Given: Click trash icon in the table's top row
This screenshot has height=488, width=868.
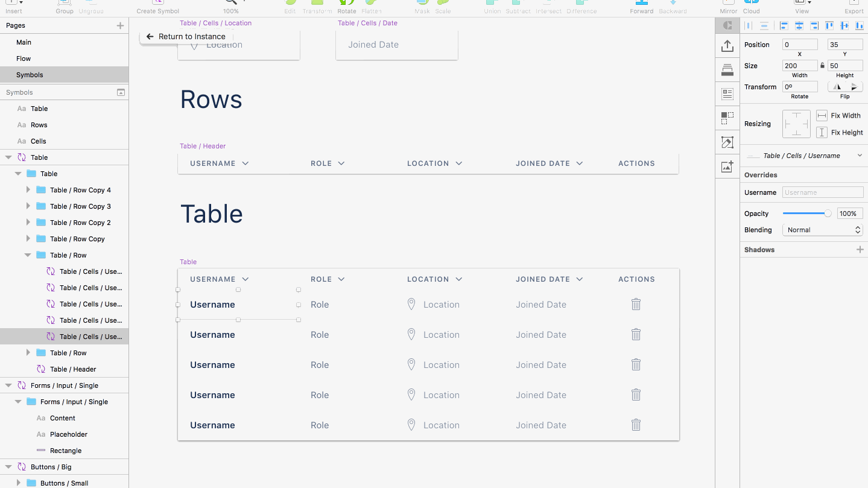Looking at the screenshot, I should click(636, 304).
